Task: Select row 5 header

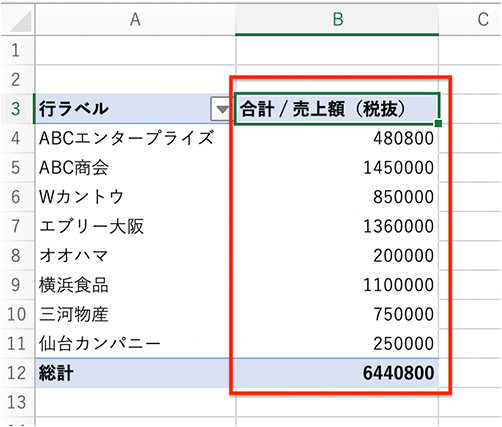Action: coord(17,168)
